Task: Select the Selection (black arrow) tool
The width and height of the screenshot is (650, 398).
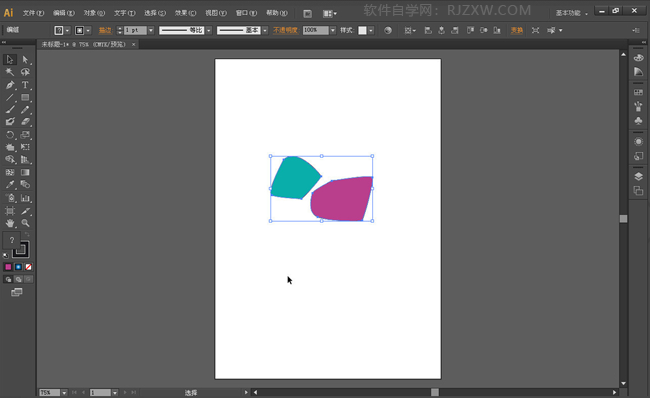Action: [x=10, y=60]
